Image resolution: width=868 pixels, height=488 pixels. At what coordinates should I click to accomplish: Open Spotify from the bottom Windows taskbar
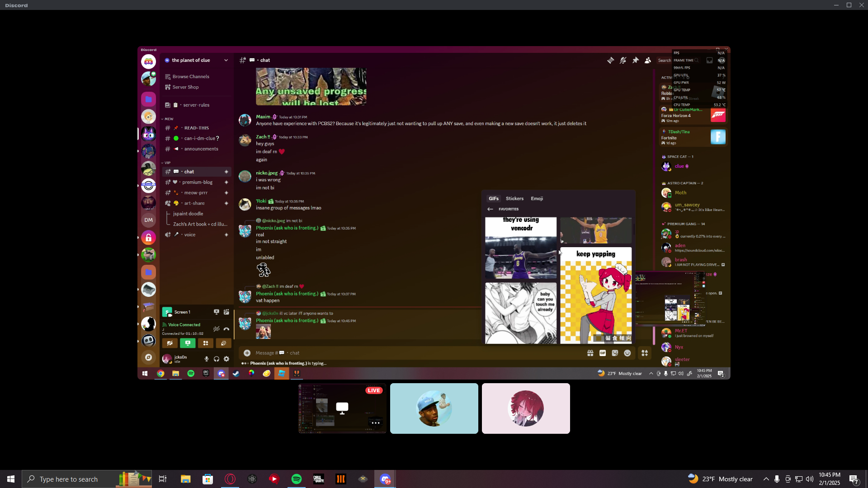coord(297,479)
